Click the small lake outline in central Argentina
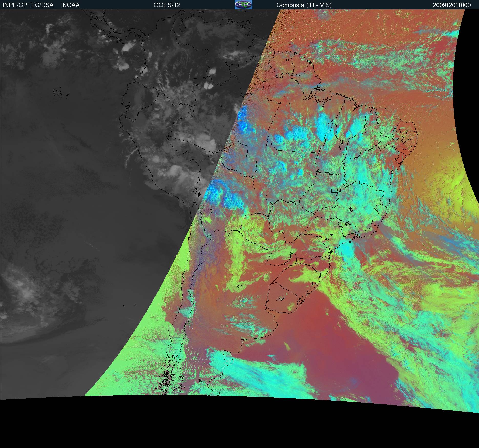The image size is (479, 448). tap(240, 286)
